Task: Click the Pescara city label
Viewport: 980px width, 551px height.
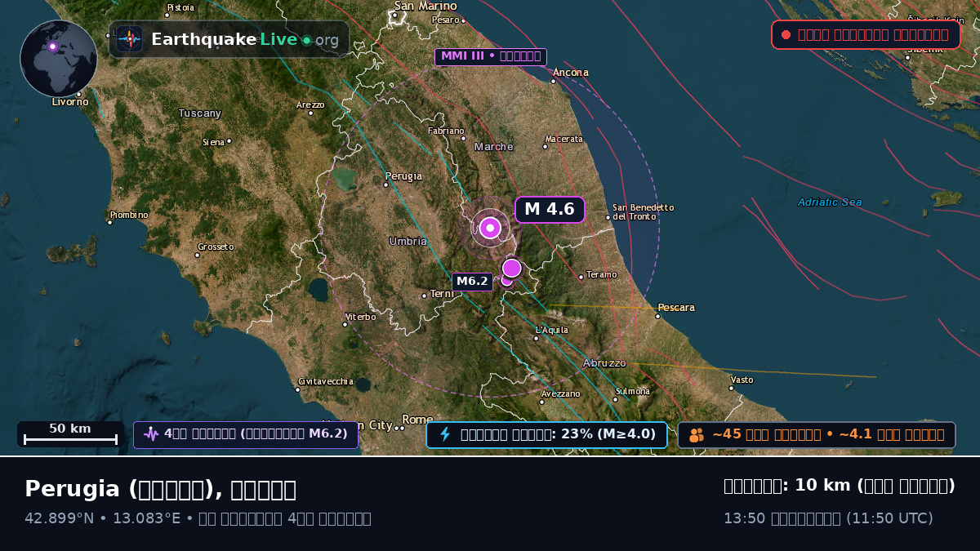Action: (x=676, y=308)
